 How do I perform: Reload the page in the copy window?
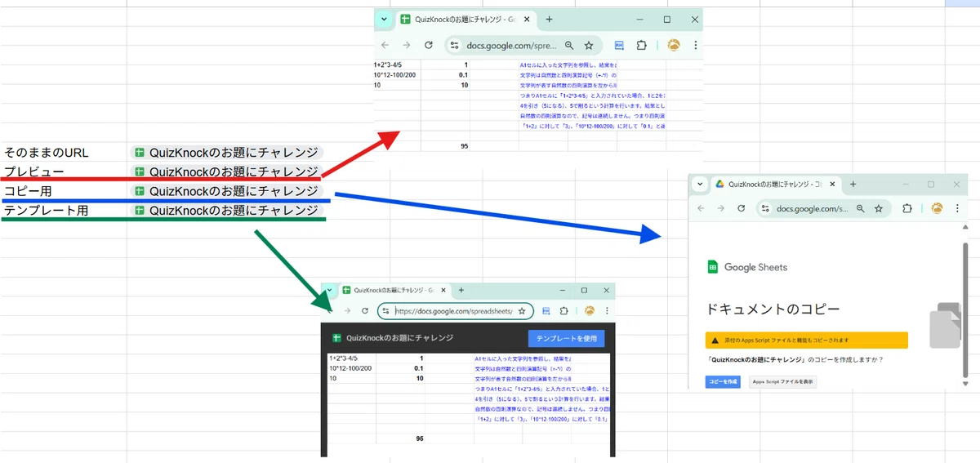point(742,208)
